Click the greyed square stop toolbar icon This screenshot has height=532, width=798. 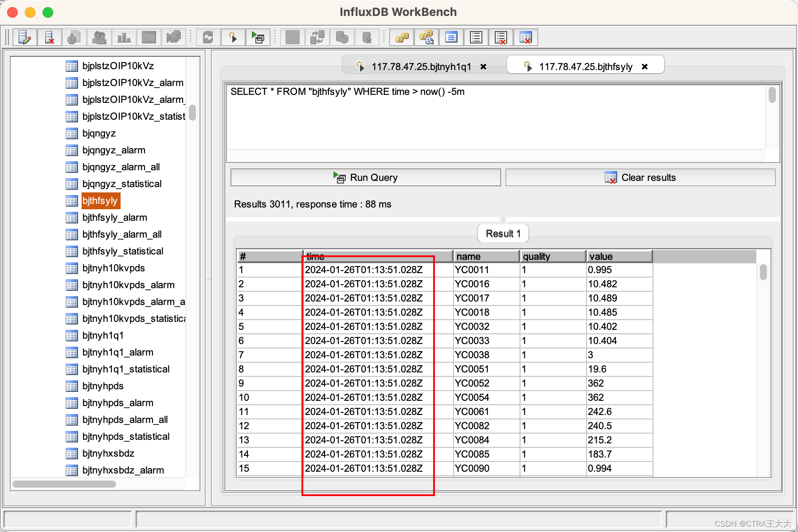click(292, 37)
